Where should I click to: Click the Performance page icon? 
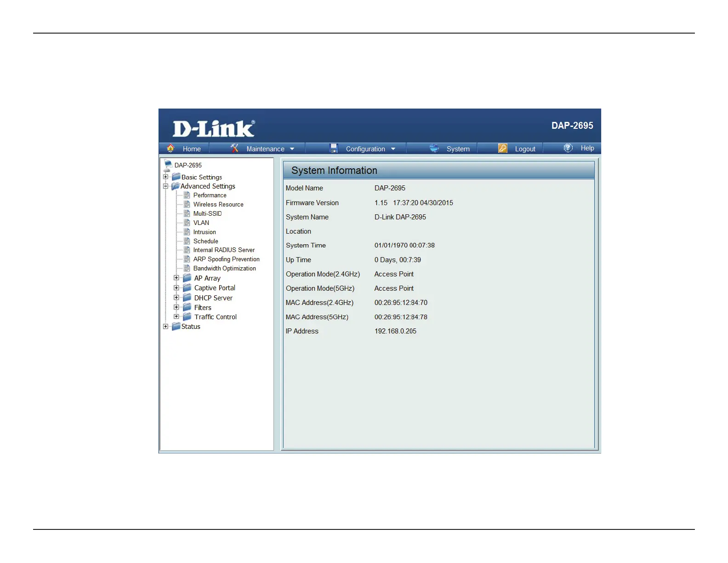coord(187,195)
